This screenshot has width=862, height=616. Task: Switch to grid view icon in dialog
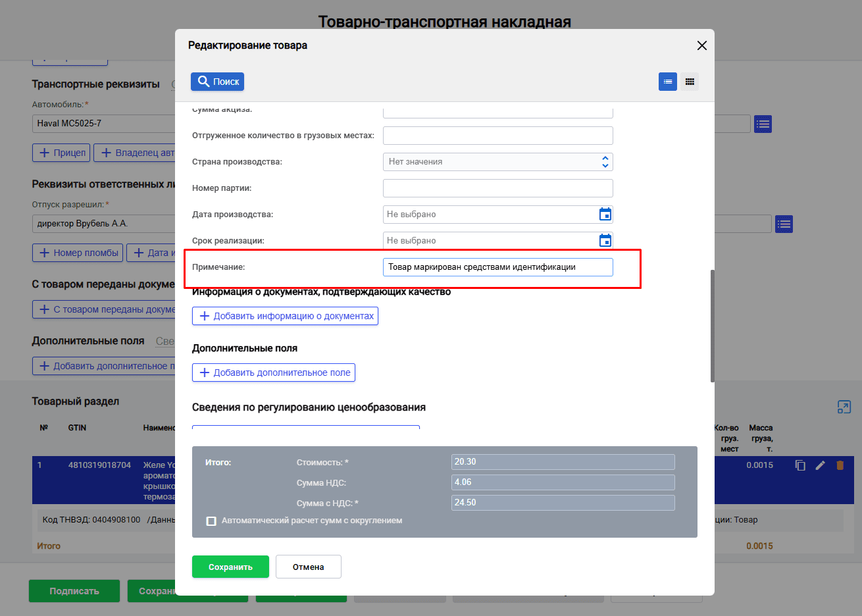690,82
